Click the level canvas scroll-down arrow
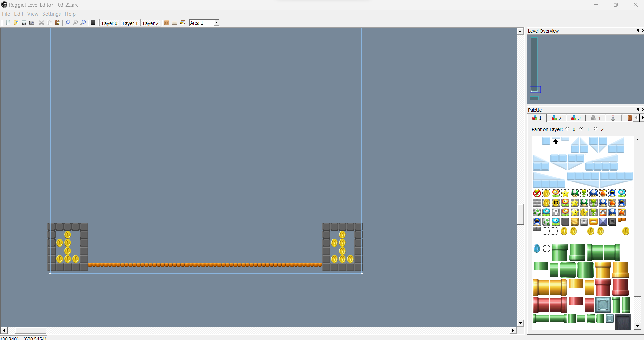This screenshot has width=644, height=340. tap(520, 323)
